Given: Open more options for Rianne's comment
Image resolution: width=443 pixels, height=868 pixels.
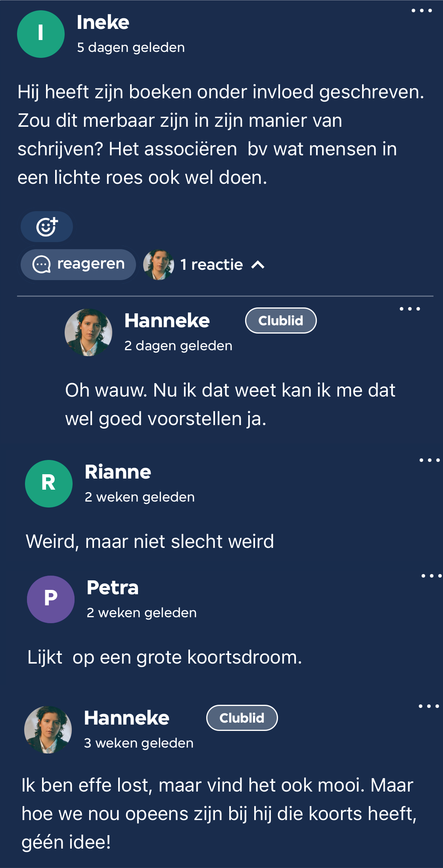Looking at the screenshot, I should coord(429,460).
